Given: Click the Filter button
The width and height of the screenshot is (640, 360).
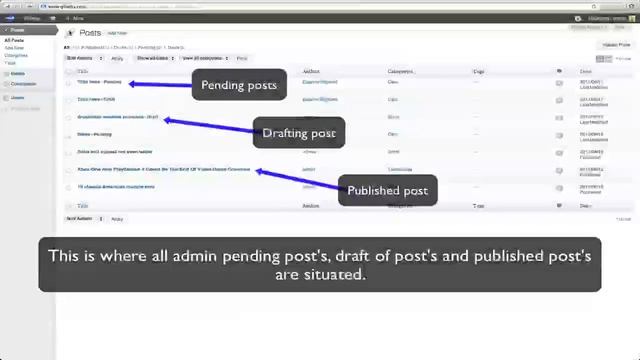Looking at the screenshot, I should [242, 58].
